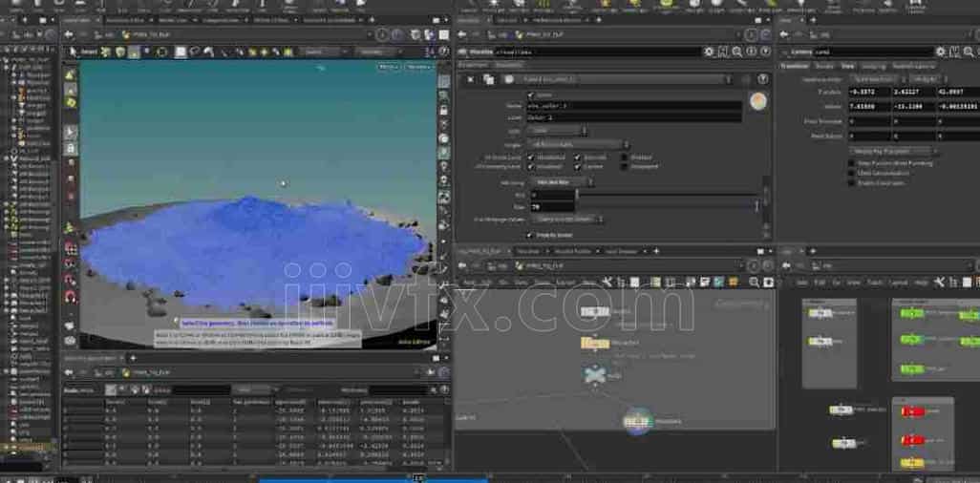The height and width of the screenshot is (483, 980).
Task: Click the orange color wheel icon
Action: pos(758,103)
